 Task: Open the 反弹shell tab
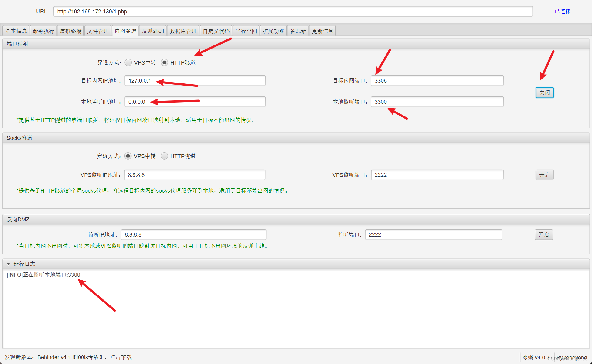pos(153,31)
